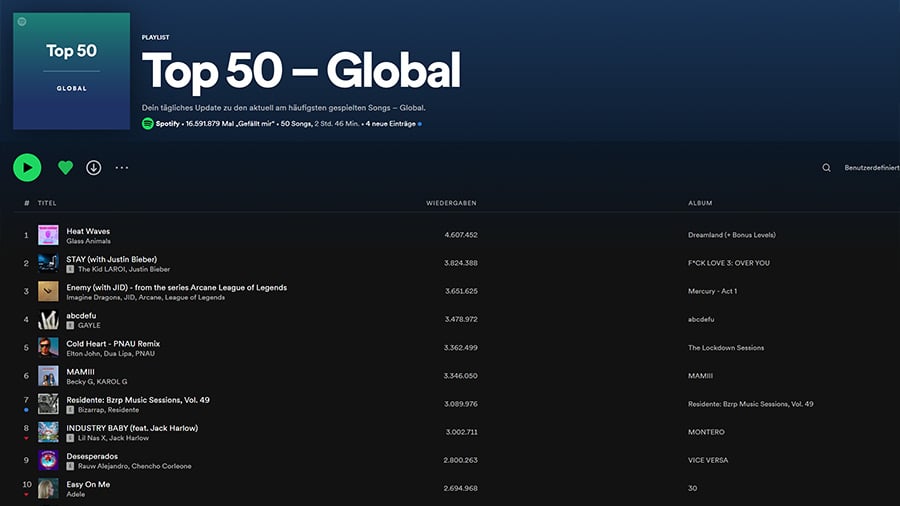Click the explicit badge beside Bizarrap
The height and width of the screenshot is (506, 900).
(x=70, y=410)
